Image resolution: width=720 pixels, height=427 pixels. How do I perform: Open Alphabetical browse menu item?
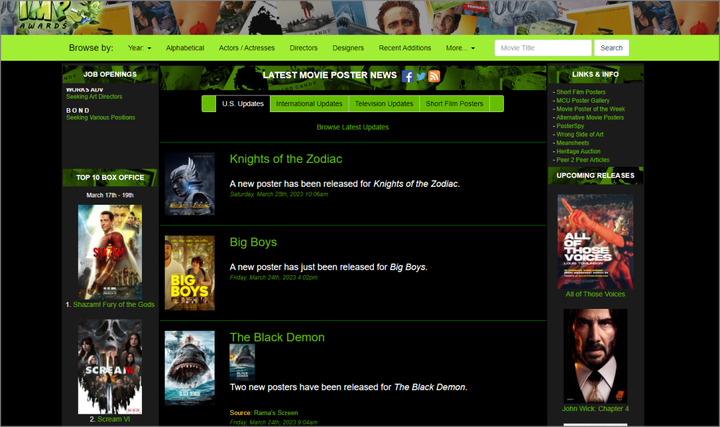click(x=185, y=48)
